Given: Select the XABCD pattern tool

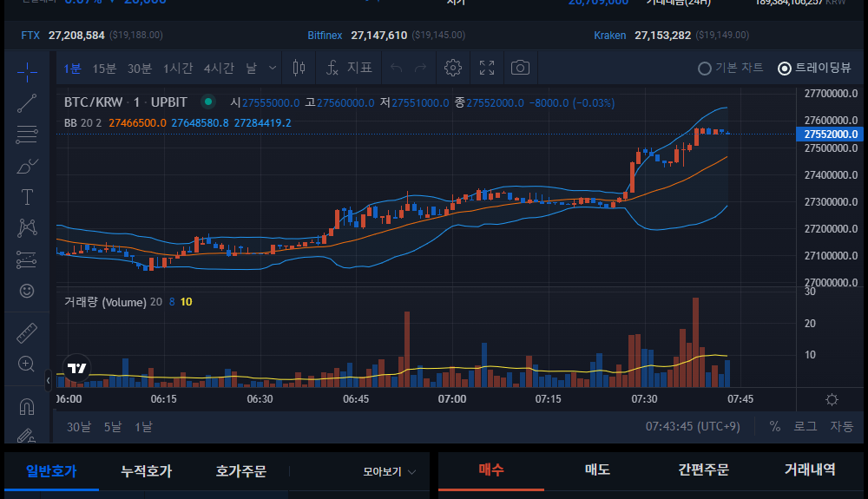Looking at the screenshot, I should click(x=27, y=228).
